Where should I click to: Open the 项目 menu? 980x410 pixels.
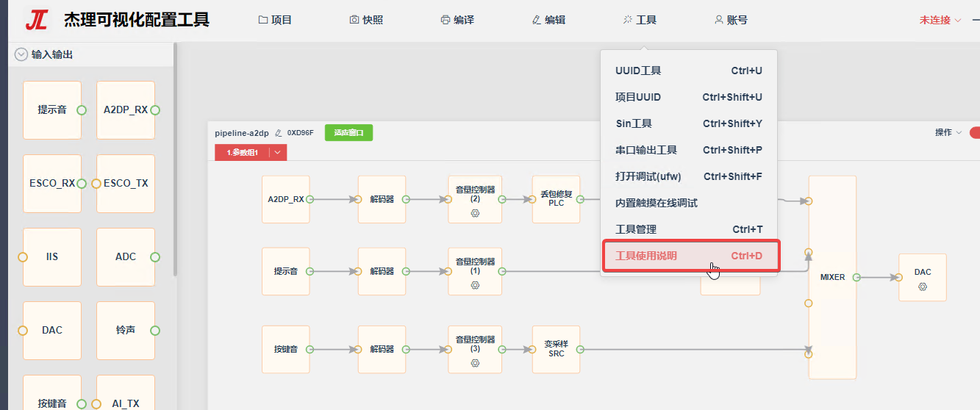click(276, 21)
